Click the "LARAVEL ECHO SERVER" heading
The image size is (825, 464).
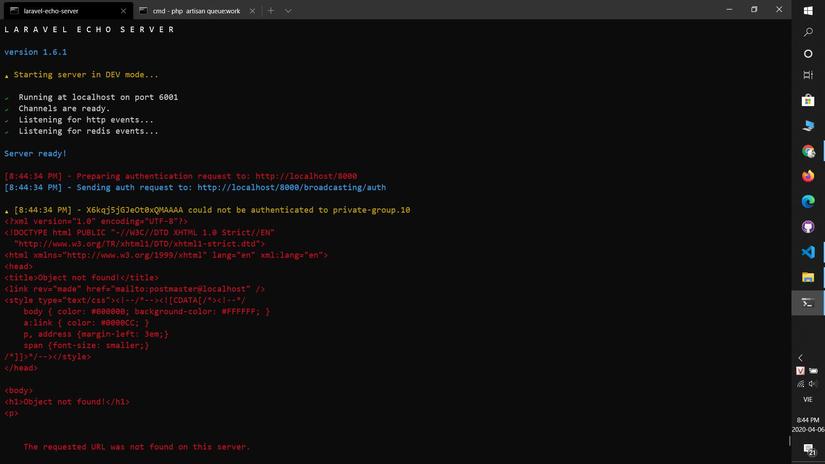(x=89, y=29)
